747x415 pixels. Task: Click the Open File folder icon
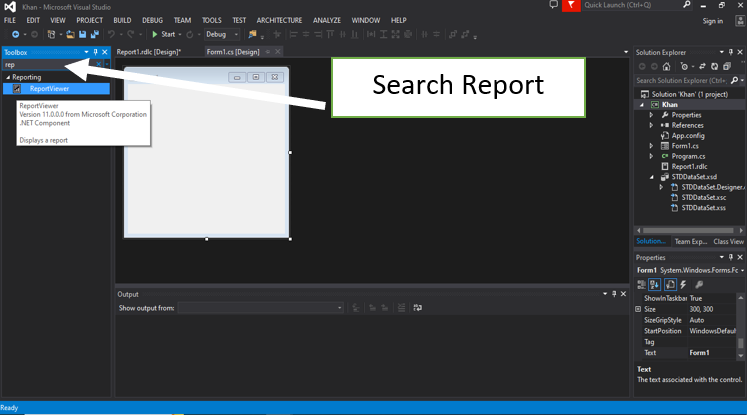(x=71, y=34)
